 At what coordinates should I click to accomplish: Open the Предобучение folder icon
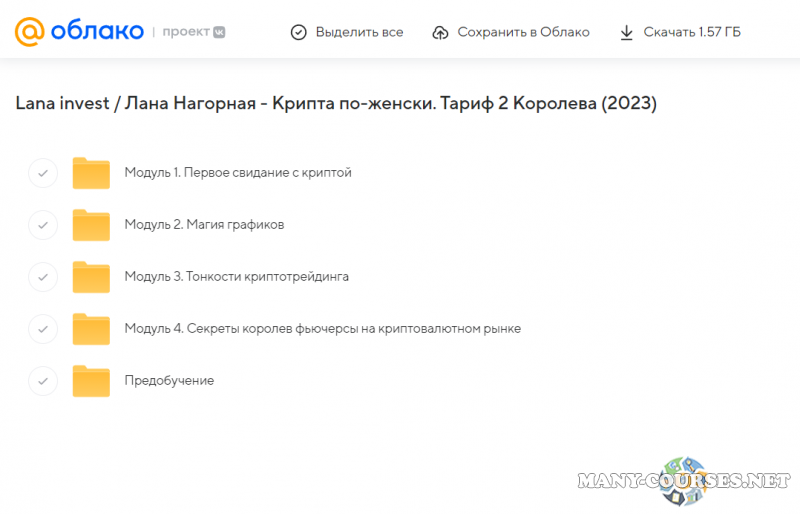click(91, 381)
